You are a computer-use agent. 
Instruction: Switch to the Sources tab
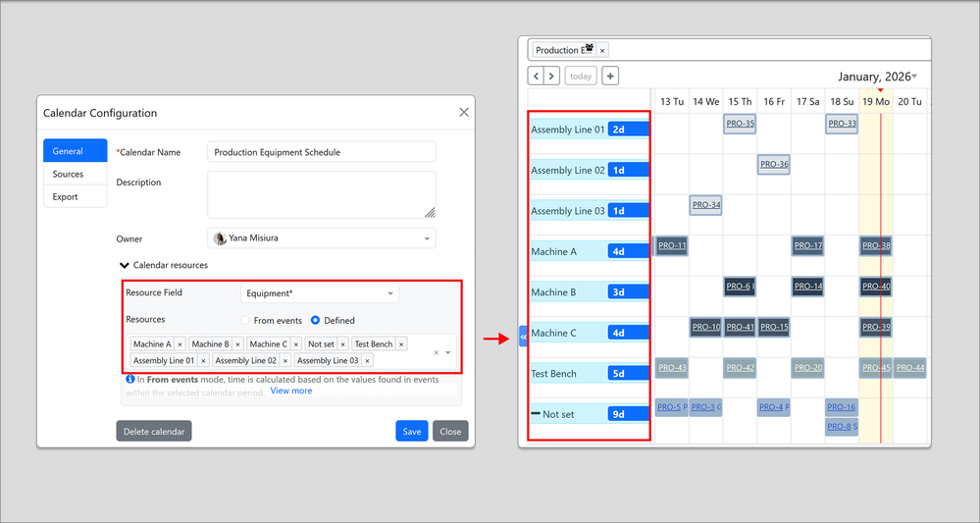75,174
